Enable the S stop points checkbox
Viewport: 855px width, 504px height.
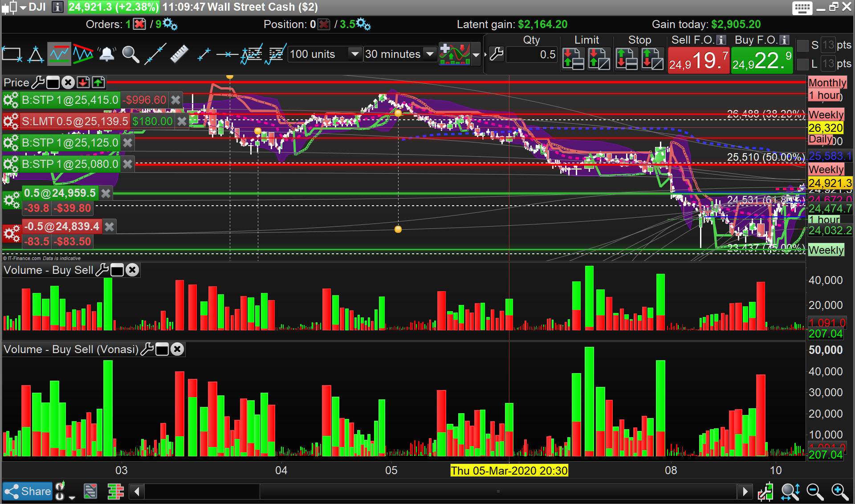coord(802,45)
